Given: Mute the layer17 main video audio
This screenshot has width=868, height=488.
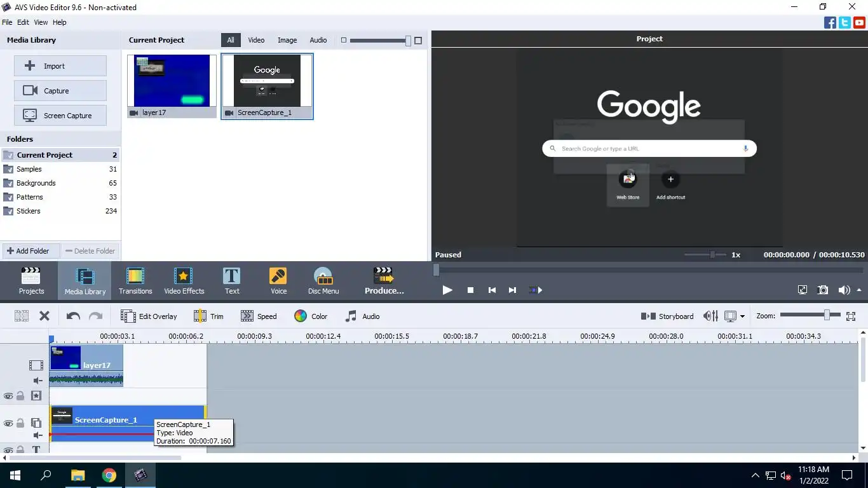Looking at the screenshot, I should [37, 381].
